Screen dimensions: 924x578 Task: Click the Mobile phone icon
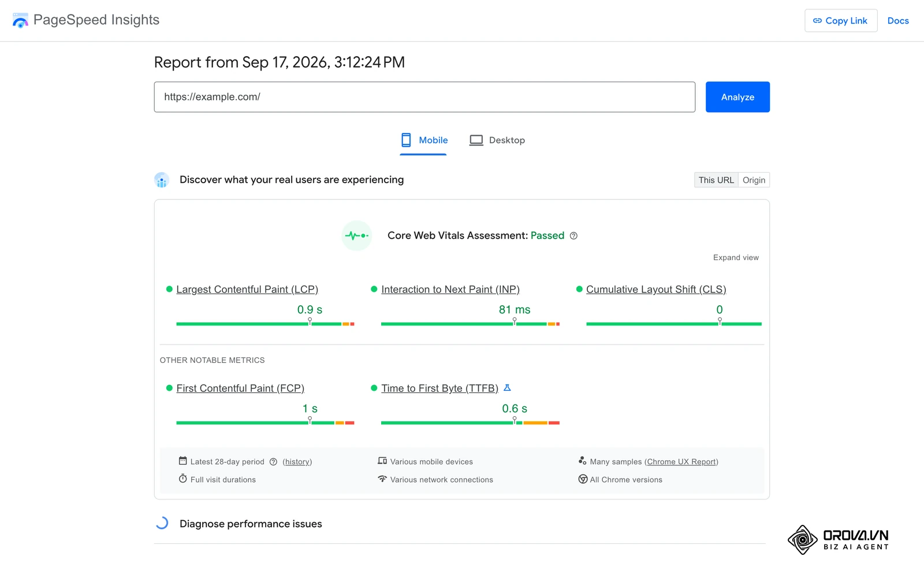click(407, 140)
